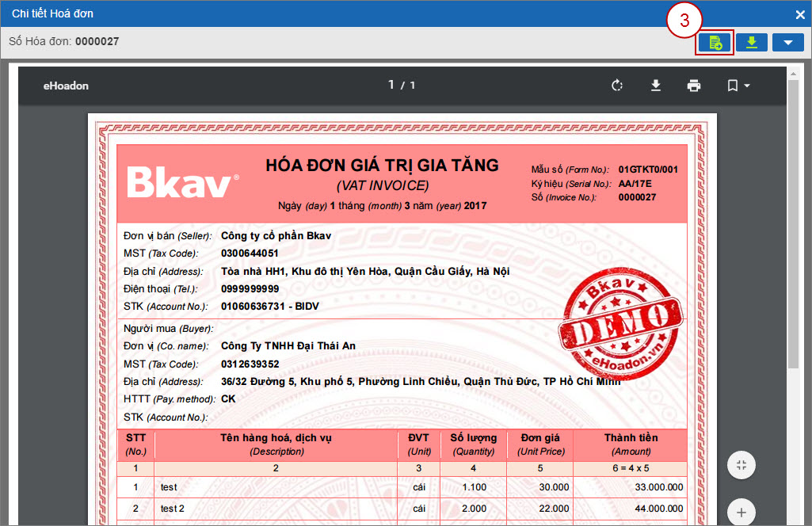Click amount 44.000.000 in test 2 row
This screenshot has width=812, height=526.
click(659, 509)
